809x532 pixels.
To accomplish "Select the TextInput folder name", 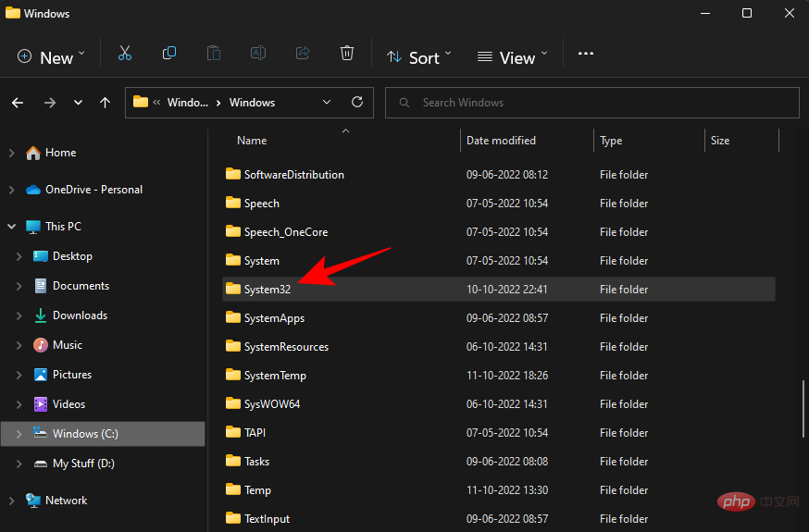I will coord(267,519).
